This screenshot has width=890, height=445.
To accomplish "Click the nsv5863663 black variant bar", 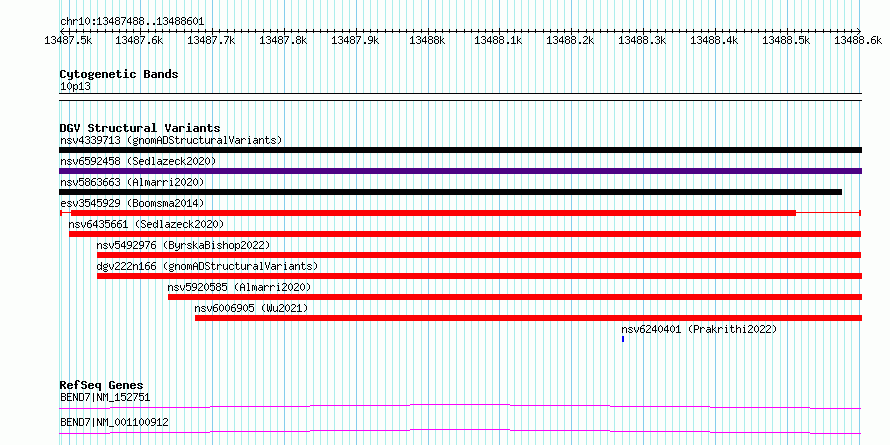I will click(450, 192).
